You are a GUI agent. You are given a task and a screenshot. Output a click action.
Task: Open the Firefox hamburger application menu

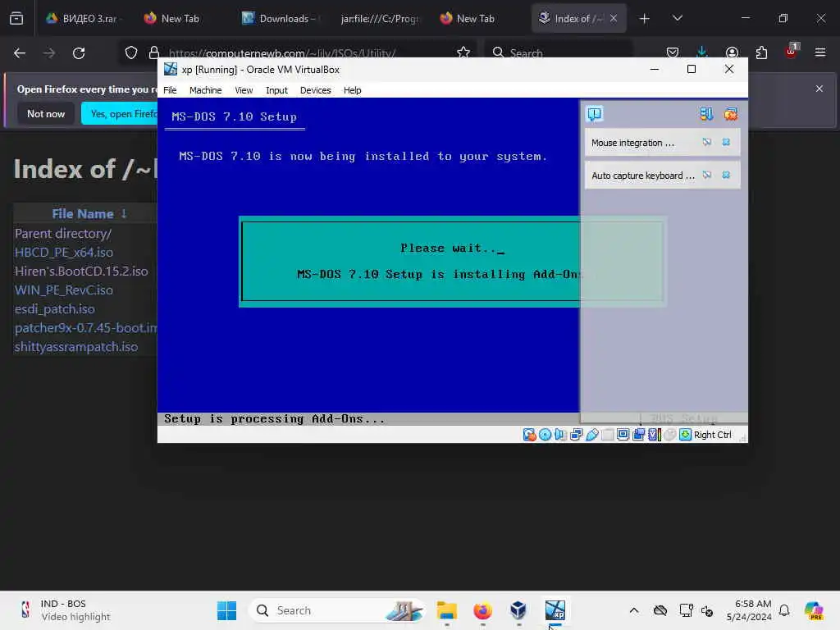820,52
